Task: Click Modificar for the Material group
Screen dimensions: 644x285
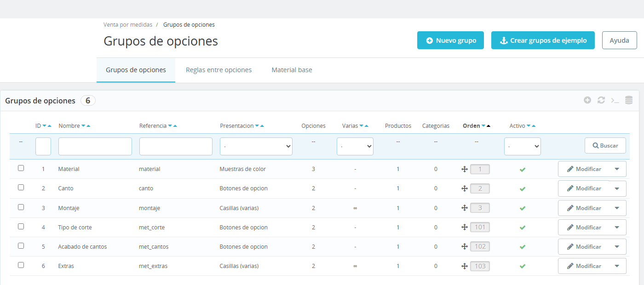Action: [x=583, y=169]
